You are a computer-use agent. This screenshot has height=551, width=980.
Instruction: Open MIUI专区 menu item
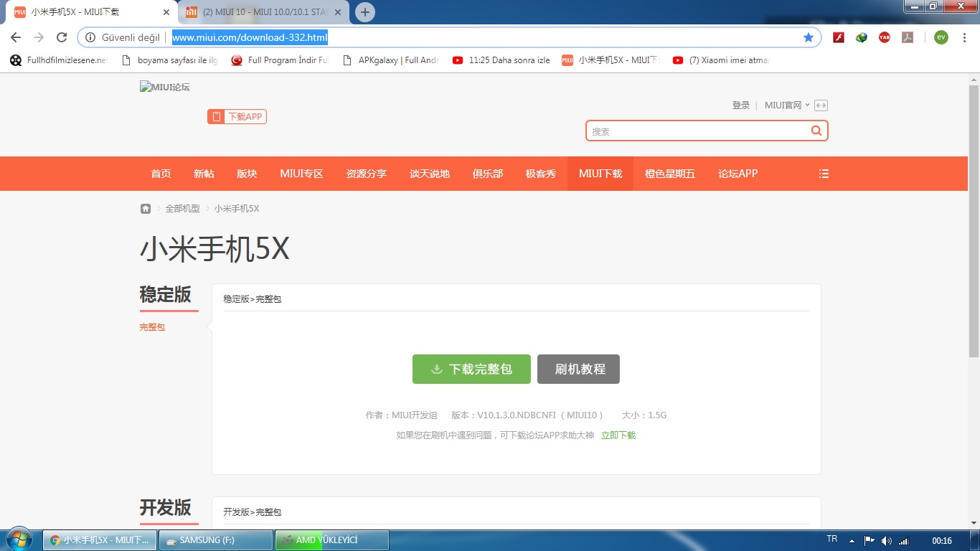(301, 174)
